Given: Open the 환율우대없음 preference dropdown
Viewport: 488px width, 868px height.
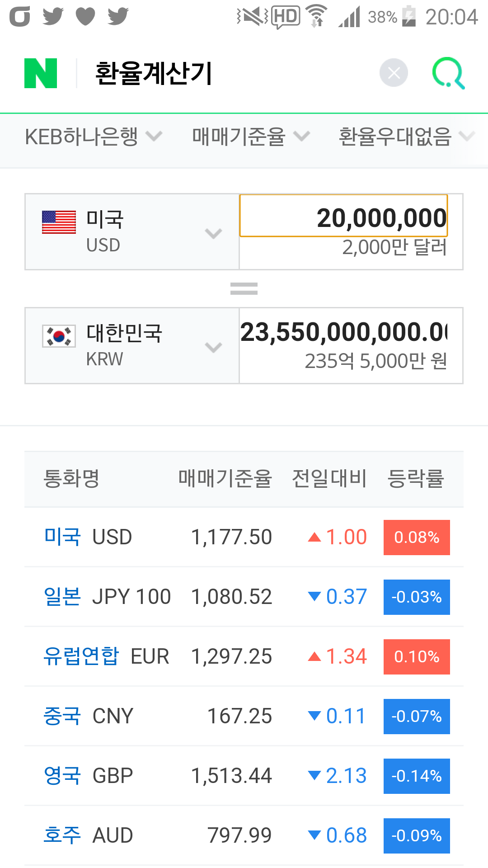Looking at the screenshot, I should pos(406,137).
